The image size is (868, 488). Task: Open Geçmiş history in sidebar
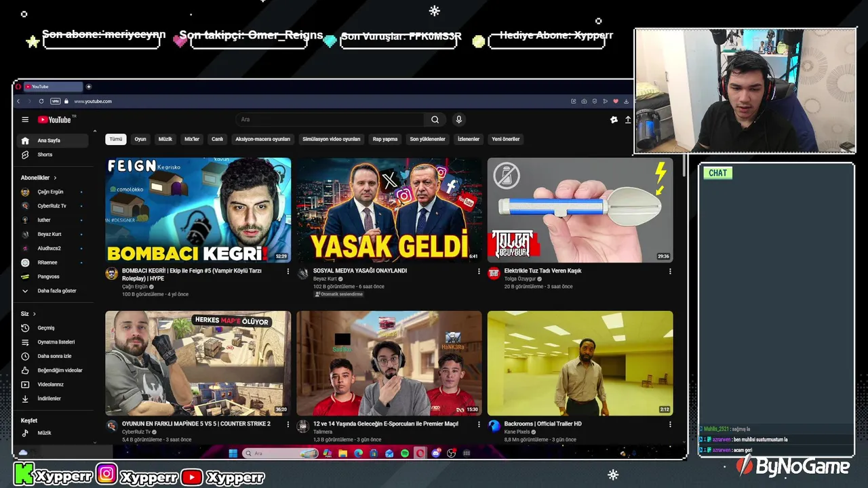[x=52, y=328]
